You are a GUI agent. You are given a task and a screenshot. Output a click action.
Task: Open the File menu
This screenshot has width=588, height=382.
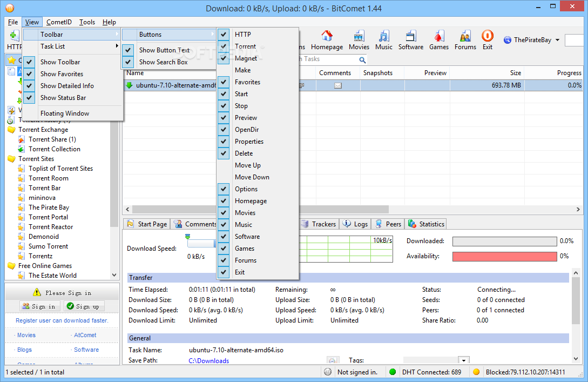point(13,22)
